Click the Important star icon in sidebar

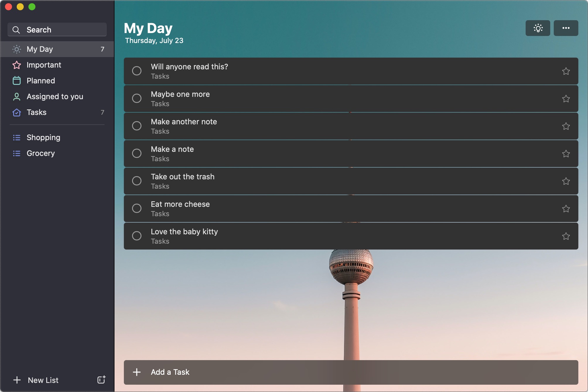16,65
